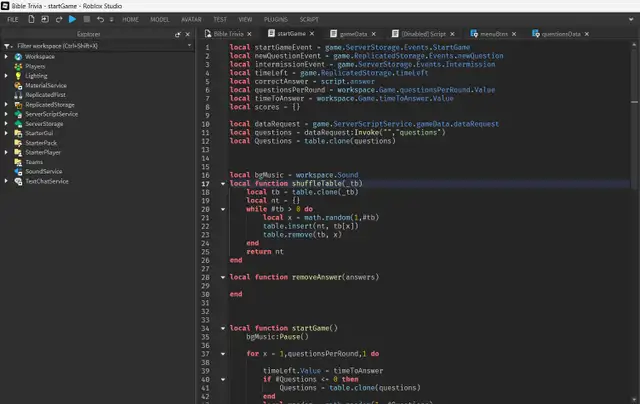
Task: Focus the Filter workspace search field
Action: (x=100, y=46)
